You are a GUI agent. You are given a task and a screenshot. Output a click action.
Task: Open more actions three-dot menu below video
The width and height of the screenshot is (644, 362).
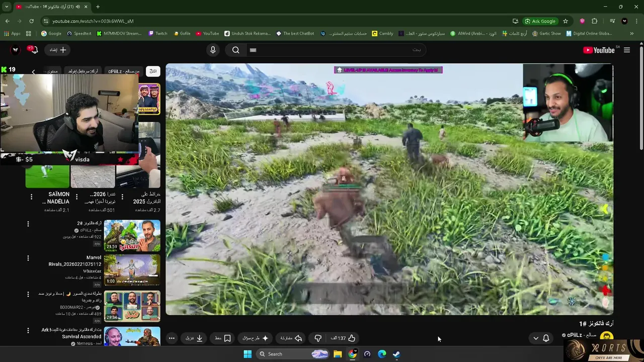click(172, 338)
